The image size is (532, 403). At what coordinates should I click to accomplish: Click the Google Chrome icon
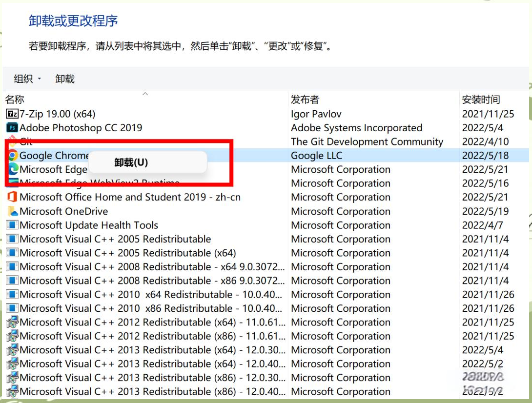12,155
